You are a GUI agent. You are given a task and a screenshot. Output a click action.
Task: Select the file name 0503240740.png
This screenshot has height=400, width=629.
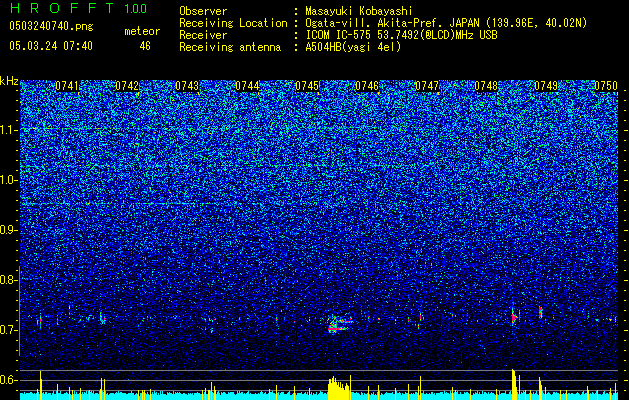51,26
